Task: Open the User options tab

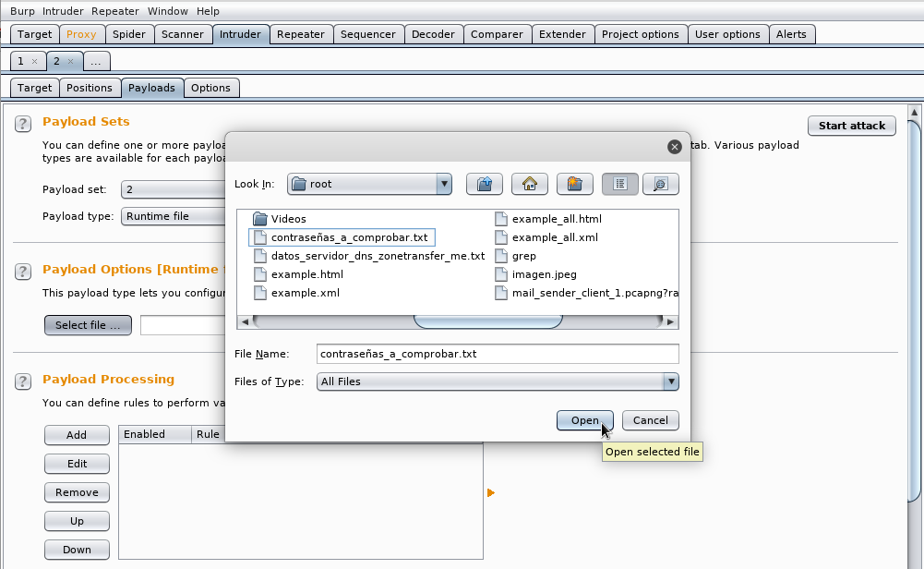Action: coord(727,34)
